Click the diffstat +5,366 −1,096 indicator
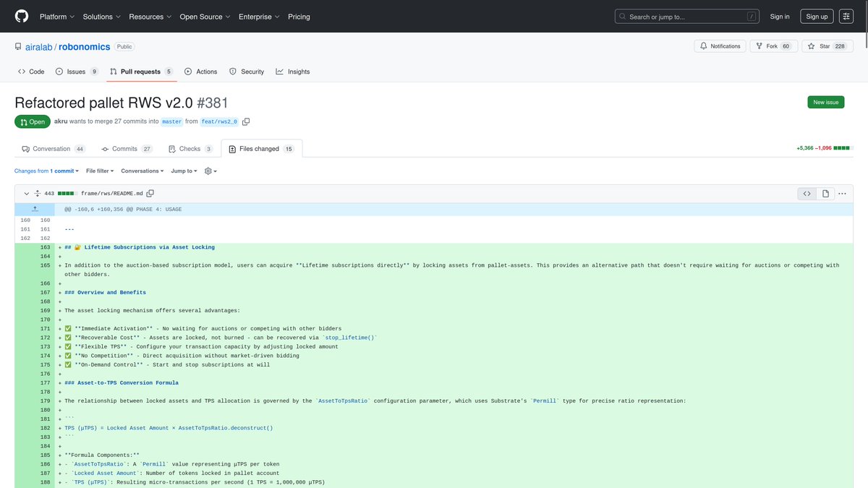The width and height of the screenshot is (868, 488). pyautogui.click(x=823, y=148)
